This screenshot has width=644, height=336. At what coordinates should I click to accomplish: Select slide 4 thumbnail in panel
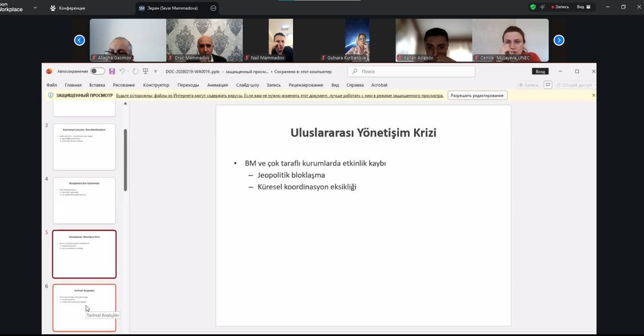84,200
